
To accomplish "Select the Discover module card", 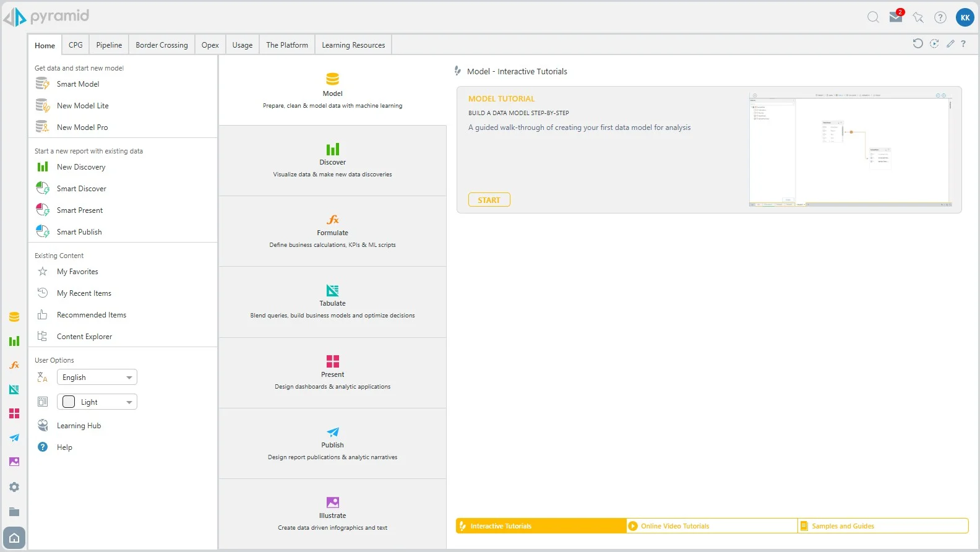I will (332, 161).
